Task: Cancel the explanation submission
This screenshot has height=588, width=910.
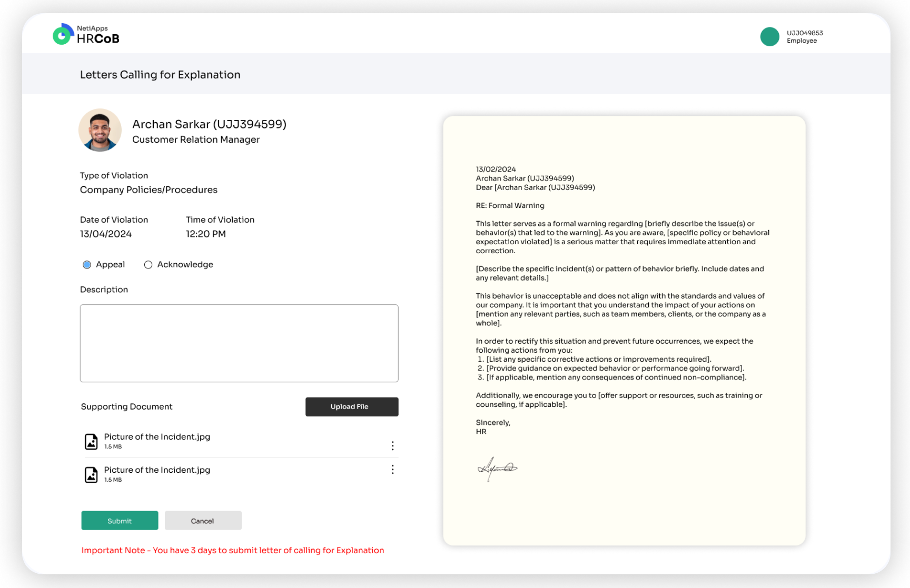Action: [203, 520]
